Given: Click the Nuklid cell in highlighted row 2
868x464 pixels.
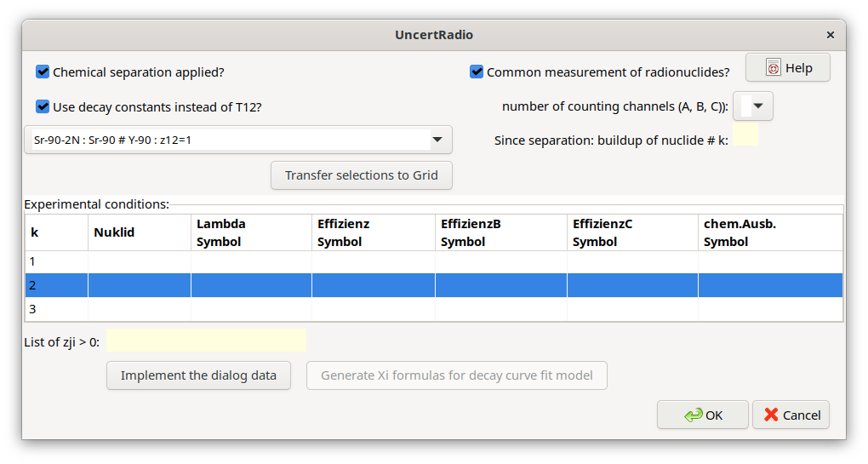Looking at the screenshot, I should pos(139,285).
